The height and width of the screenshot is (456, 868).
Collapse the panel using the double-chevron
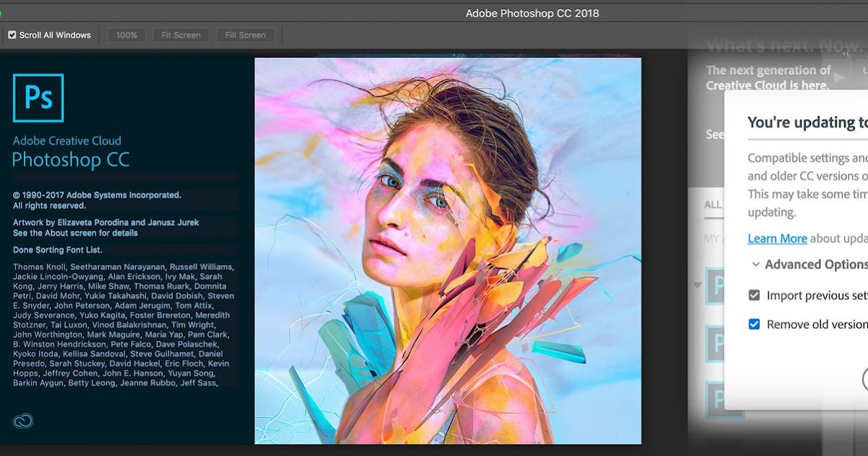click(847, 53)
